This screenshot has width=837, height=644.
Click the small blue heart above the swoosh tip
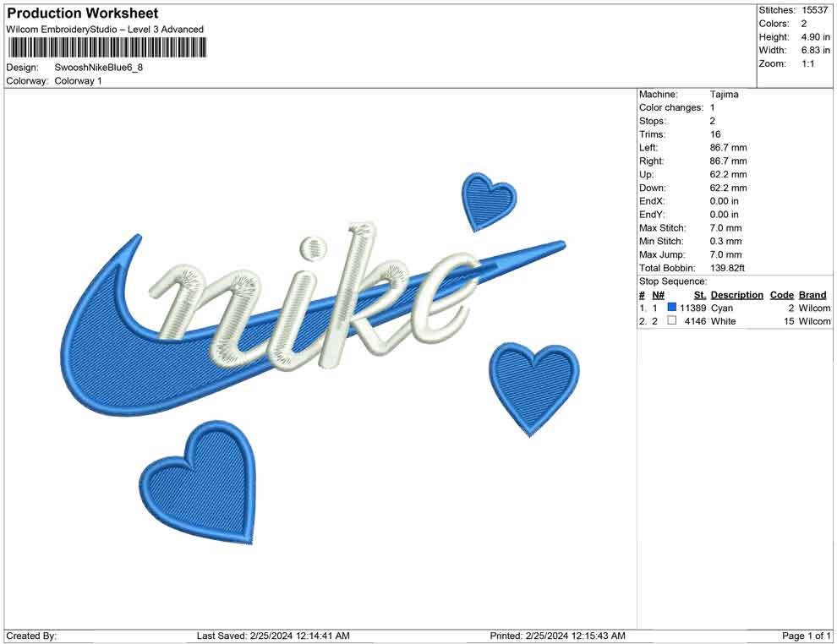click(x=488, y=200)
